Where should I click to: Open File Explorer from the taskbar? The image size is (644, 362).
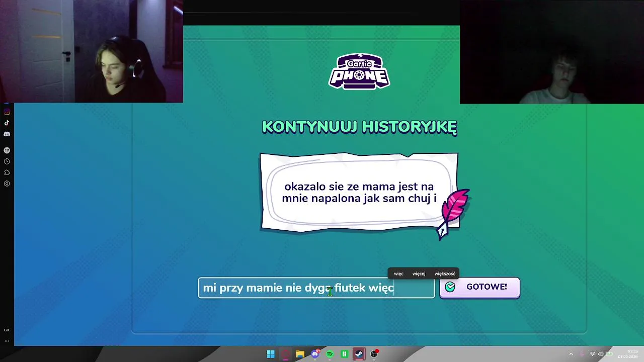coord(300,354)
